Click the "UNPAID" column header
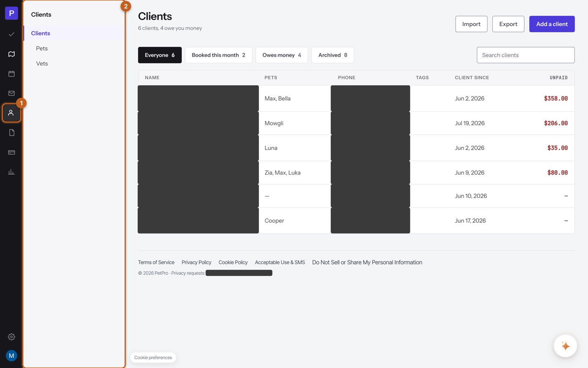Screen dimensions: 588x368 [559, 78]
